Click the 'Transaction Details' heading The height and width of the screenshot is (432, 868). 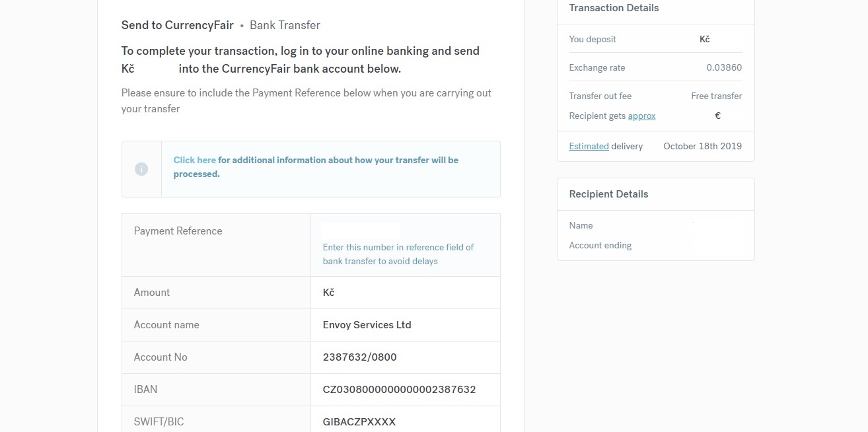click(614, 8)
